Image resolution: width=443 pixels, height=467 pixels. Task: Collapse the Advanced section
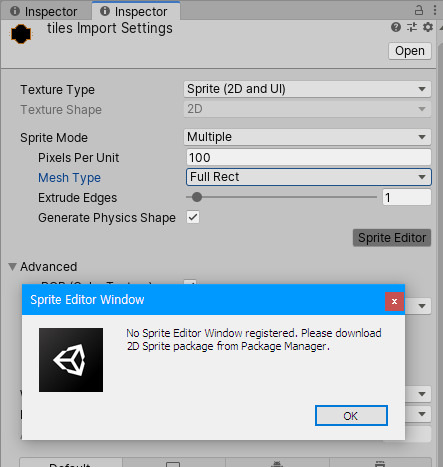click(13, 267)
